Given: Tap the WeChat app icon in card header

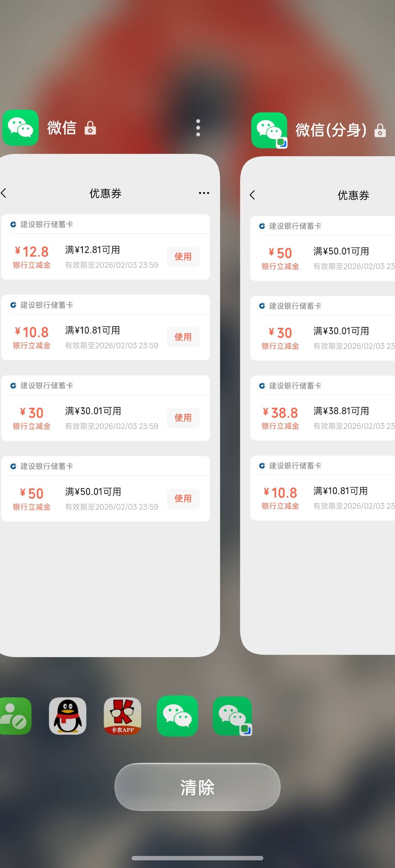Looking at the screenshot, I should 20,128.
